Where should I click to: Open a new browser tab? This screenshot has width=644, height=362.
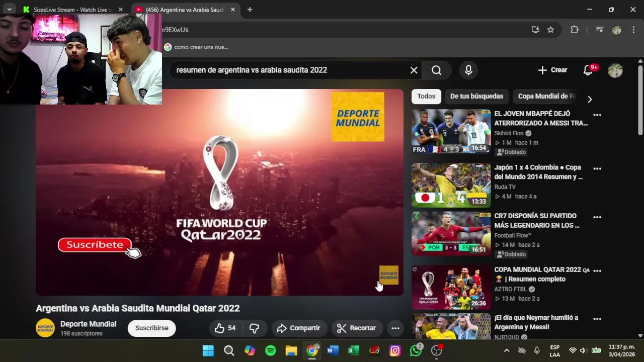[250, 10]
